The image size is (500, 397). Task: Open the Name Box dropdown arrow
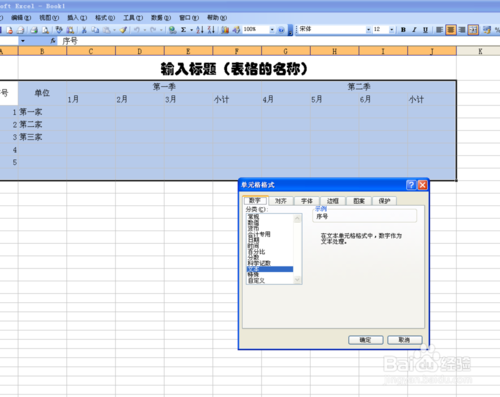(x=23, y=41)
